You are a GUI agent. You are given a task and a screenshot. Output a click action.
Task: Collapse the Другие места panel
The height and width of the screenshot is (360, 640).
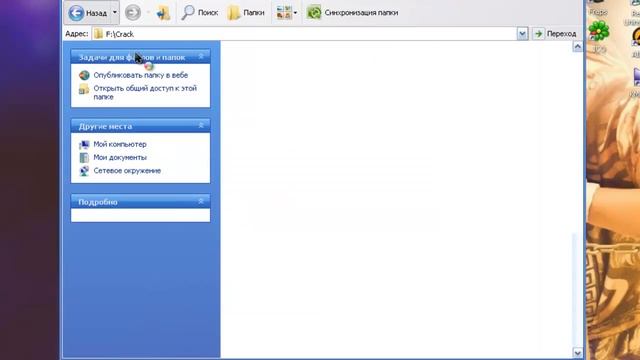point(201,126)
